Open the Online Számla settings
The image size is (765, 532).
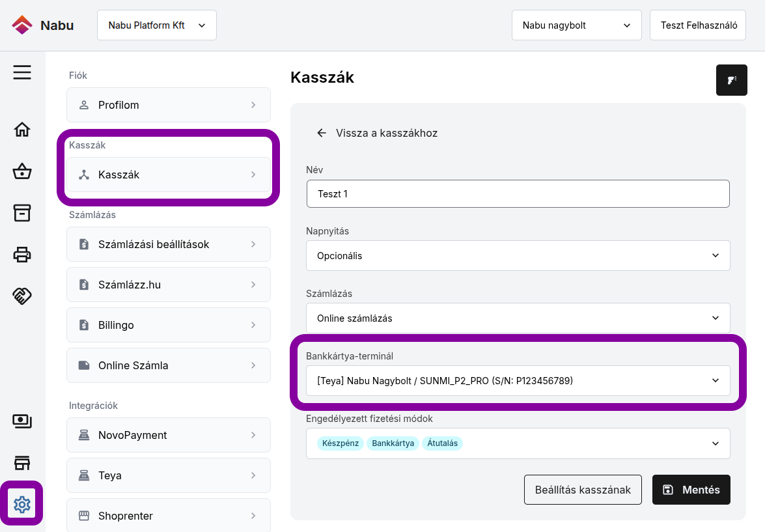pos(169,365)
